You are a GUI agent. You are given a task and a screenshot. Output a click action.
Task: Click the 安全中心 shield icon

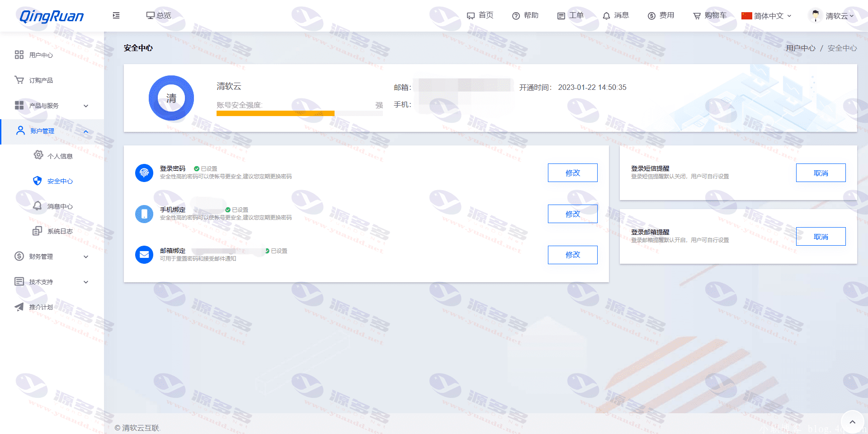tap(38, 181)
